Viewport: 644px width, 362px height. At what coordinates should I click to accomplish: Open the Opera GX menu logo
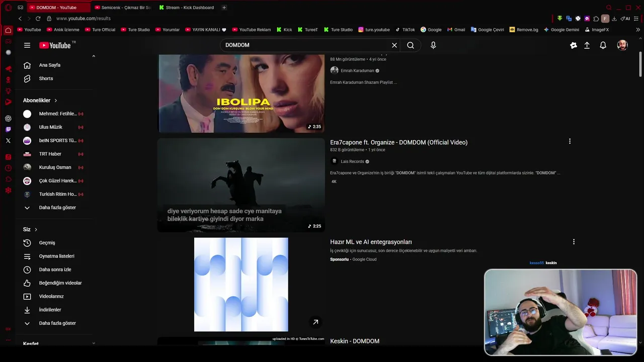point(8,8)
